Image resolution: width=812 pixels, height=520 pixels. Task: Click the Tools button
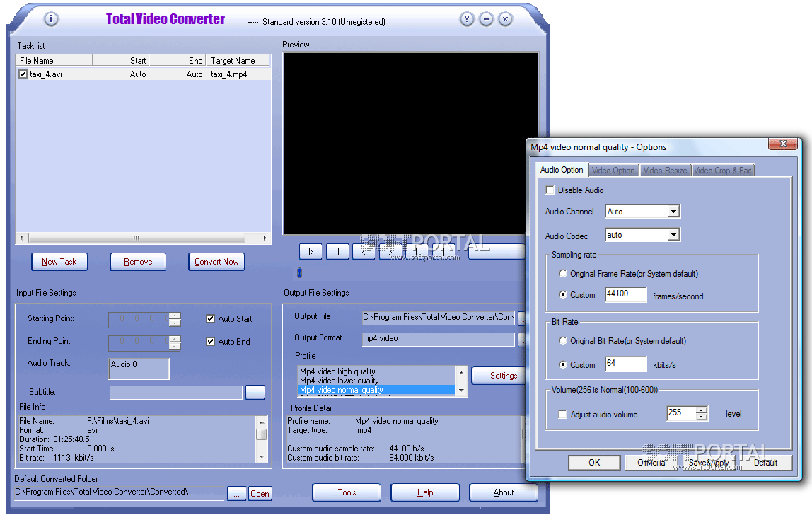point(347,492)
